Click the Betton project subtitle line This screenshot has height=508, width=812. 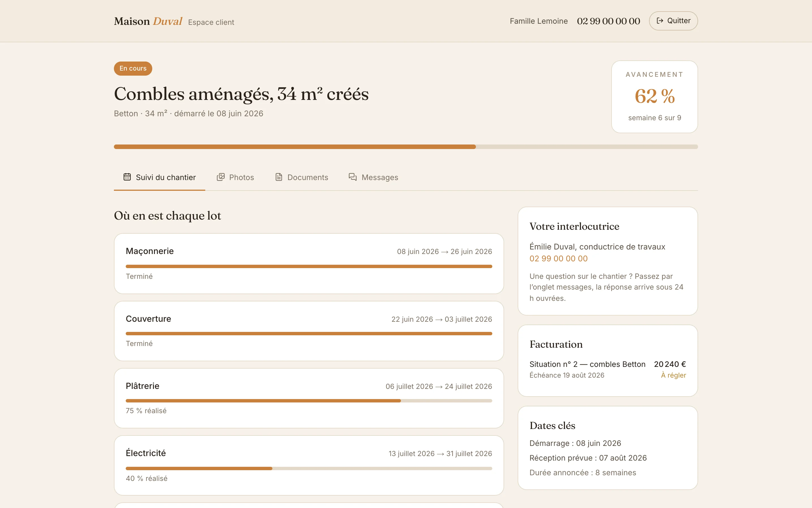coord(189,113)
